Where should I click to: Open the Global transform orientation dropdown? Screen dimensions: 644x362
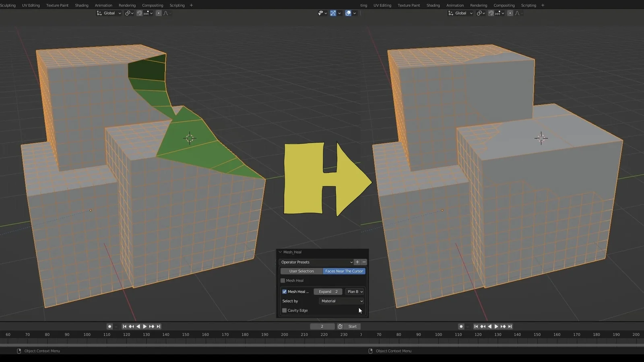109,13
